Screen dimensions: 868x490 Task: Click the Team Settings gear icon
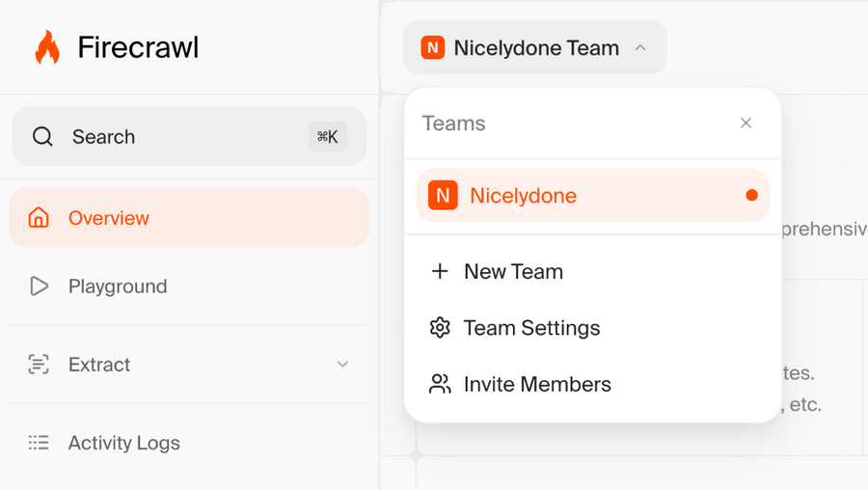click(440, 328)
